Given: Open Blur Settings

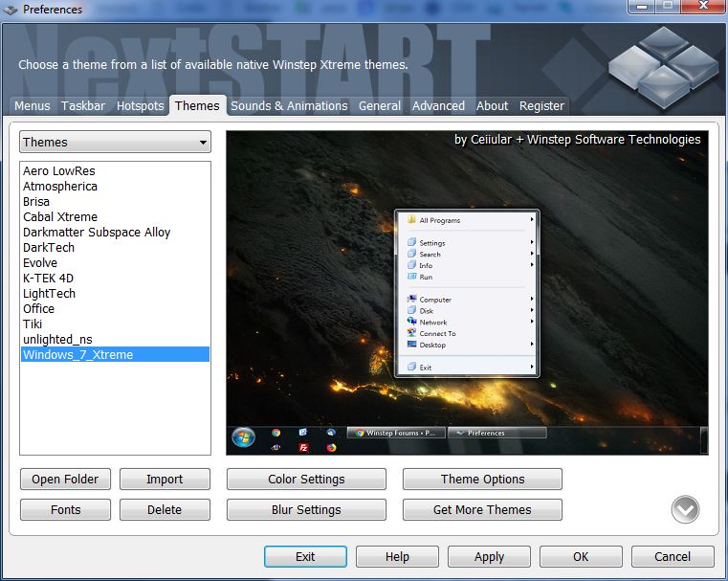Looking at the screenshot, I should click(x=306, y=510).
